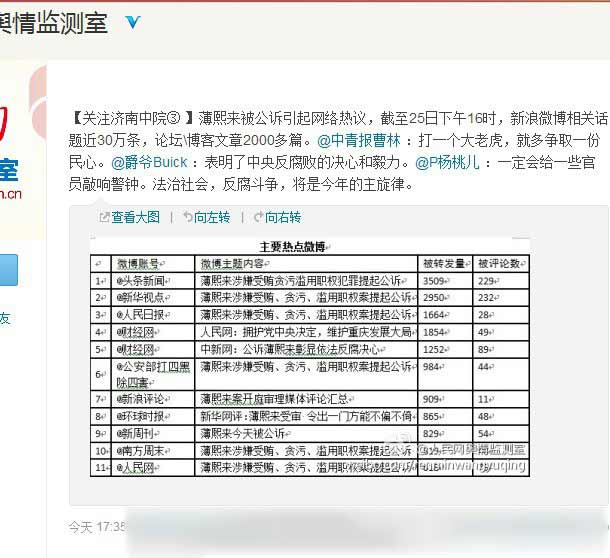Click comment count 232
This screenshot has height=558, width=610.
[x=486, y=298]
